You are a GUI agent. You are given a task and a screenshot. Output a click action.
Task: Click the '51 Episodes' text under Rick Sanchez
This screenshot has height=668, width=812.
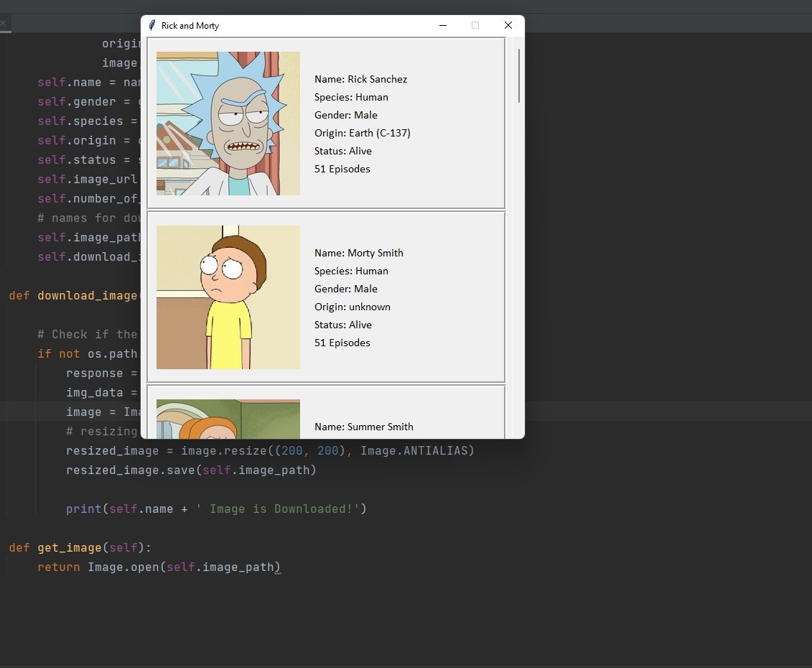coord(342,169)
